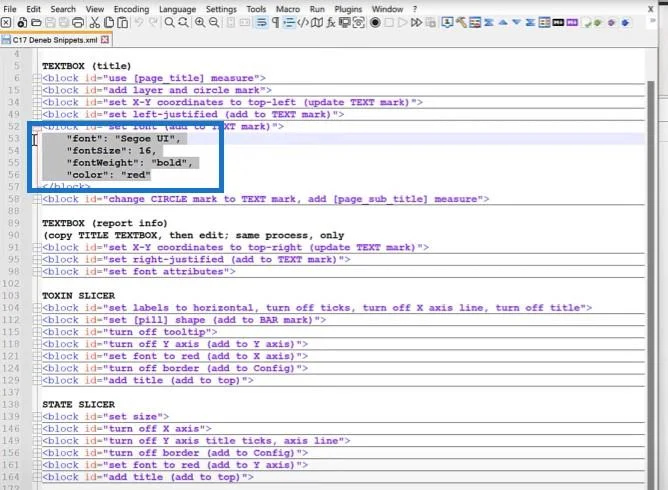Image resolution: width=668 pixels, height=490 pixels.
Task: Click the black MD toolbar icon
Action: pyautogui.click(x=558, y=23)
